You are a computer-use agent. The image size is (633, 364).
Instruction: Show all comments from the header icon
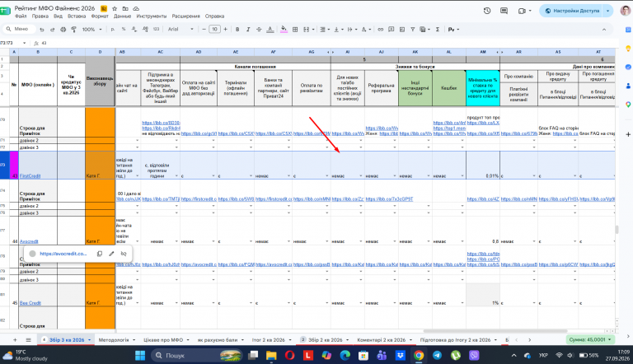(x=504, y=11)
